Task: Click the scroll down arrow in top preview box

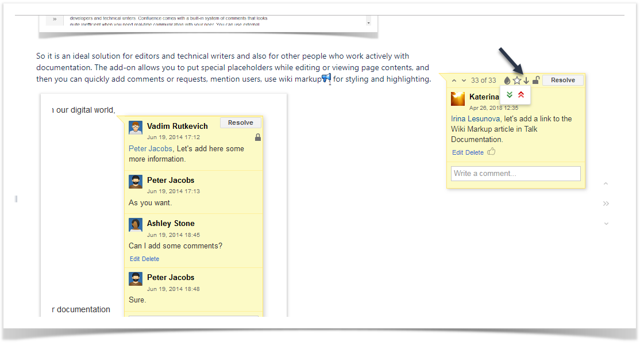Action: pos(368,23)
